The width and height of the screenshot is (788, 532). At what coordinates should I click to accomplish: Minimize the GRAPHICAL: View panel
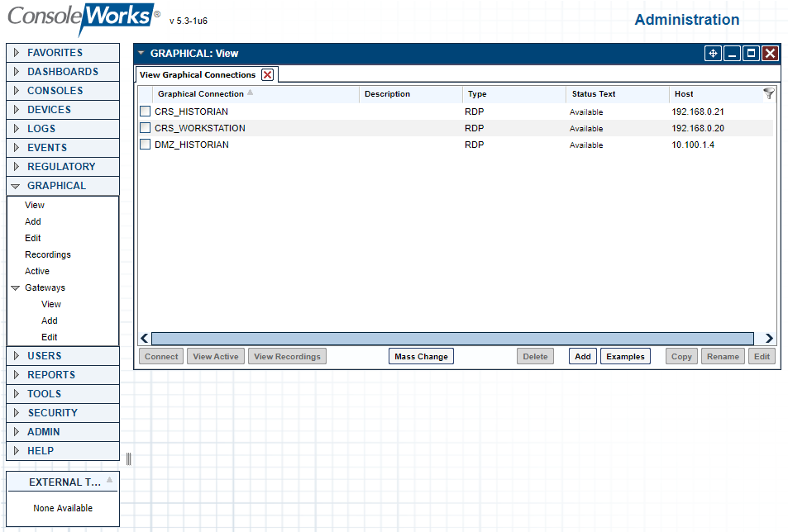pyautogui.click(x=733, y=53)
